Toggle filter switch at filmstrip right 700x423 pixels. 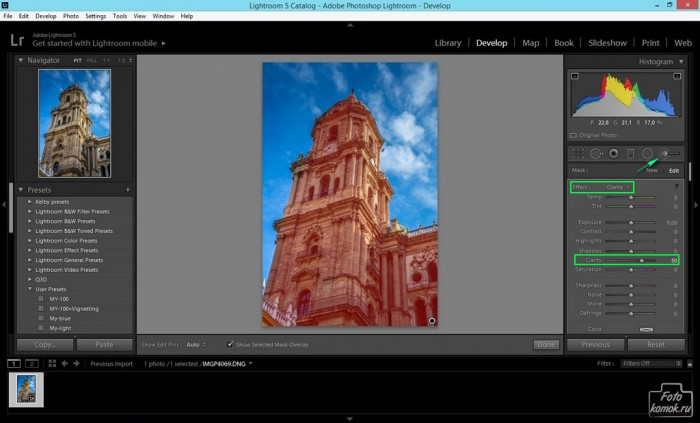690,364
